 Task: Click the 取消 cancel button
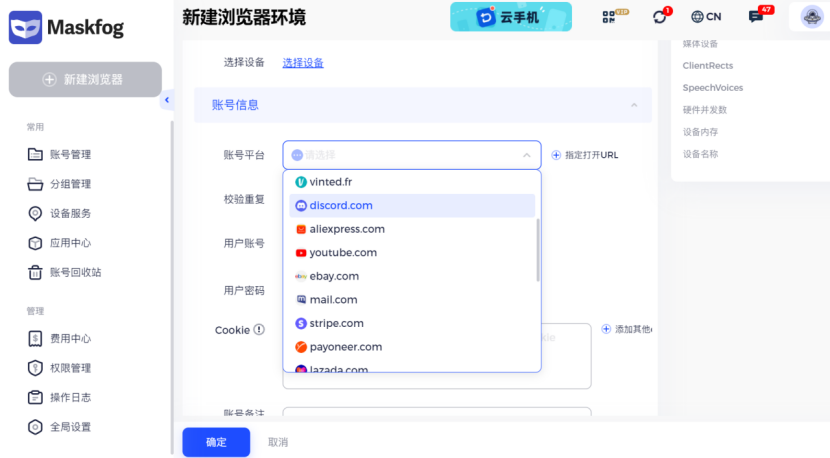click(278, 442)
